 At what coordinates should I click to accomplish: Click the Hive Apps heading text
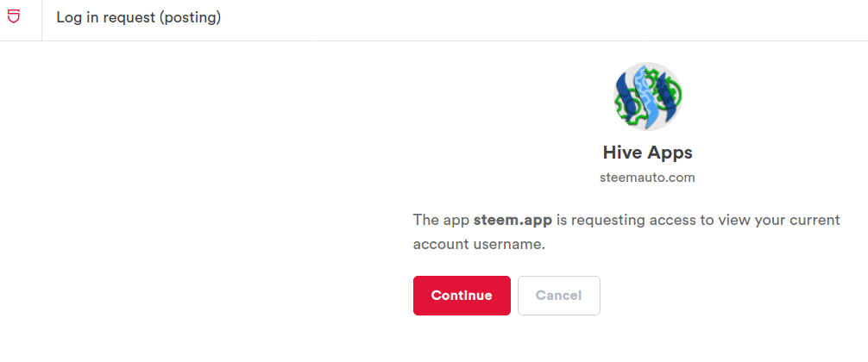click(x=648, y=153)
